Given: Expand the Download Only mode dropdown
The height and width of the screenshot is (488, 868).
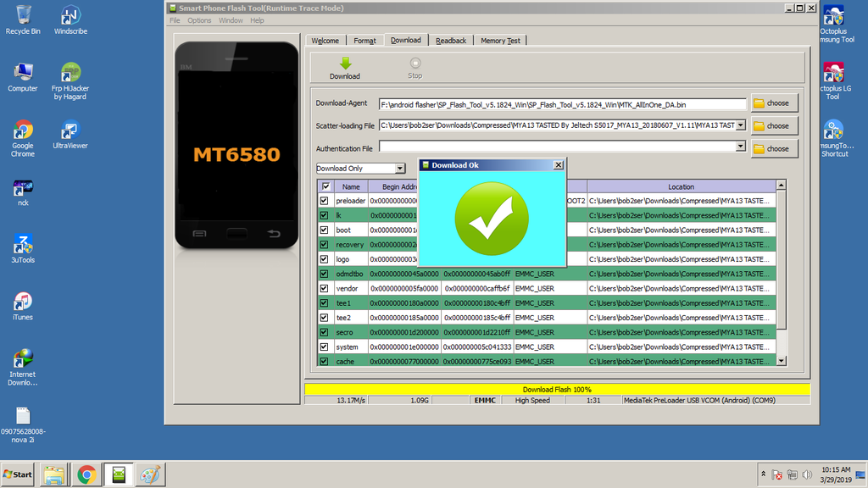Looking at the screenshot, I should click(x=400, y=169).
